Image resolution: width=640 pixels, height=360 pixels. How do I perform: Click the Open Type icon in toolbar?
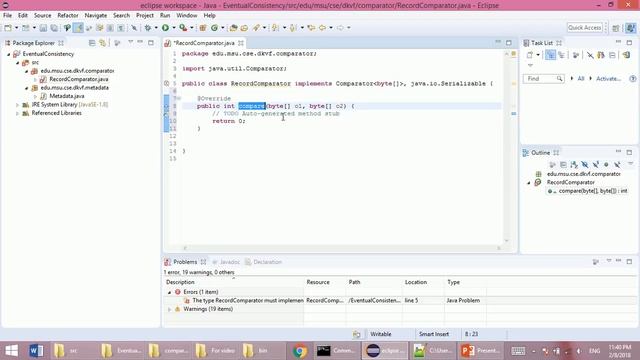pyautogui.click(x=233, y=28)
